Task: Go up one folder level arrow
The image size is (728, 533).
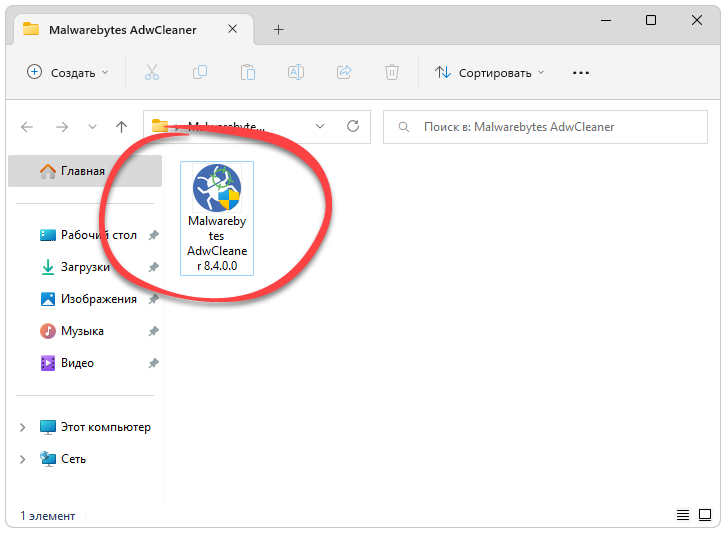Action: pos(122,127)
